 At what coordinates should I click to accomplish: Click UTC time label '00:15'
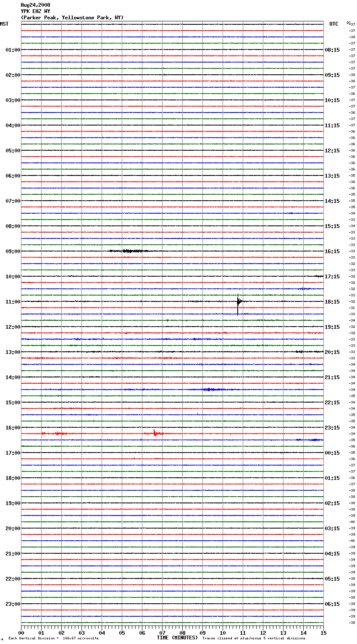click(x=332, y=453)
